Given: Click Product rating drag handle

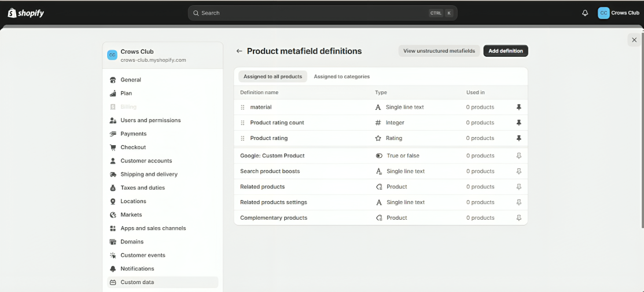Looking at the screenshot, I should click(242, 138).
